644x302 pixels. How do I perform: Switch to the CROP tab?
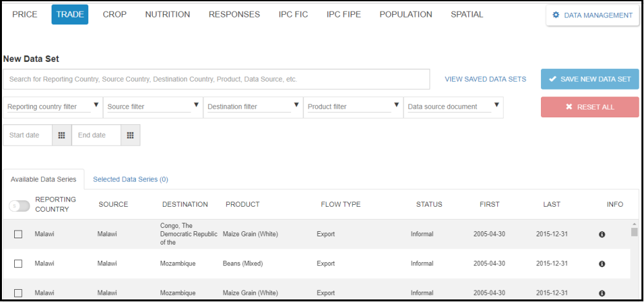(115, 14)
